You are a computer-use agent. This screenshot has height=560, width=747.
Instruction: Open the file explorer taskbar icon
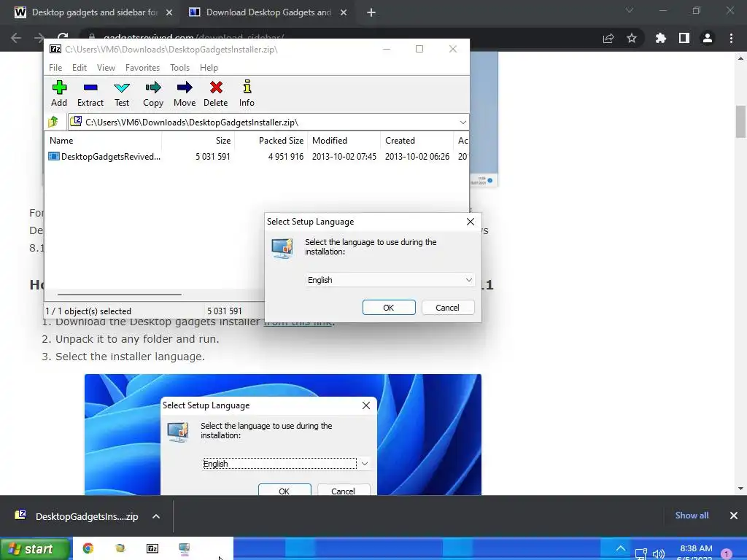pyautogui.click(x=120, y=548)
